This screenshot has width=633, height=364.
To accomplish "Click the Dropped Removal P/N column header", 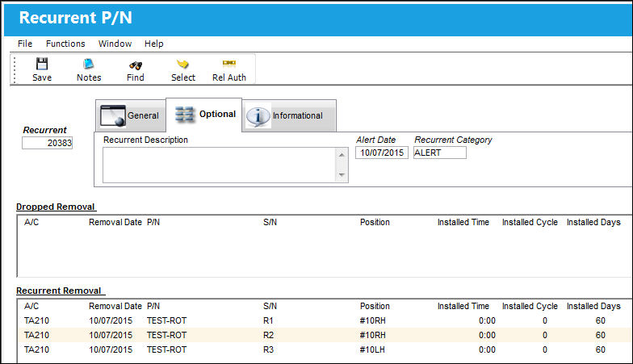I will coord(153,223).
